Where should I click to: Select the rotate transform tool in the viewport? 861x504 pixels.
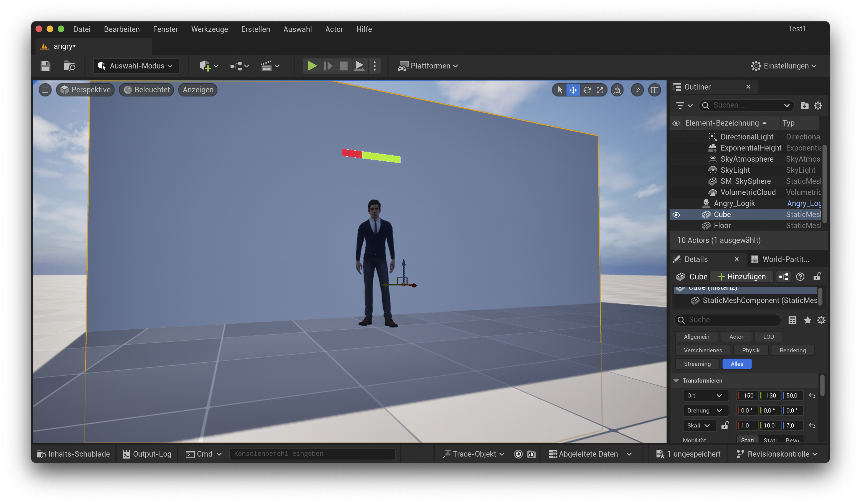587,90
